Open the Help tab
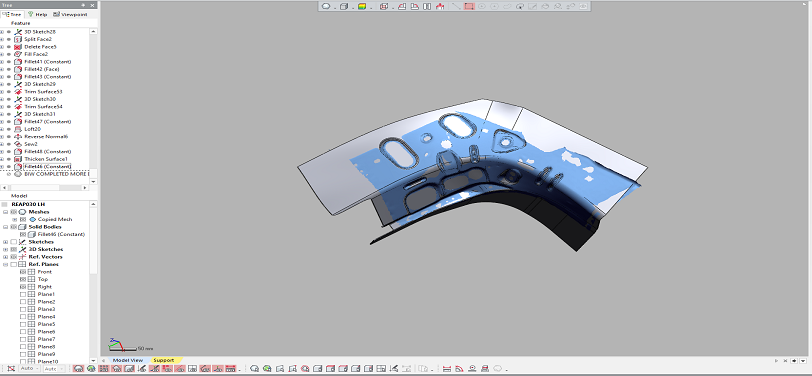The width and height of the screenshot is (812, 376). (38, 14)
